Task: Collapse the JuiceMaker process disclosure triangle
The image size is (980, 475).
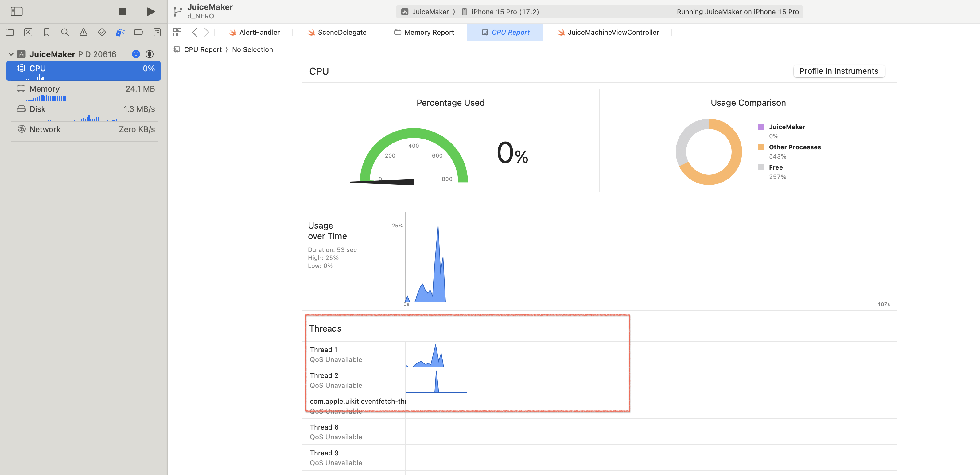Action: coord(11,54)
